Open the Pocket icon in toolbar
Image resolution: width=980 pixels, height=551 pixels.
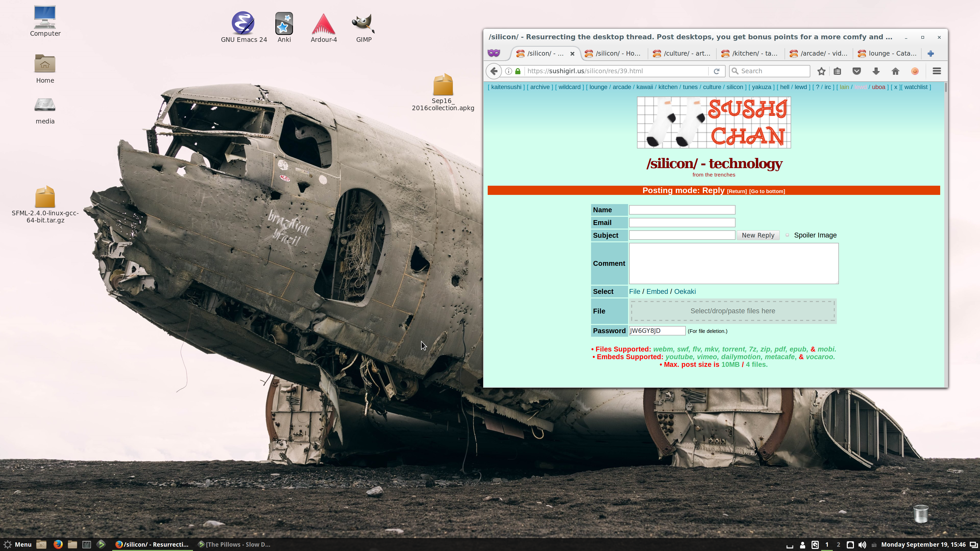(x=856, y=71)
